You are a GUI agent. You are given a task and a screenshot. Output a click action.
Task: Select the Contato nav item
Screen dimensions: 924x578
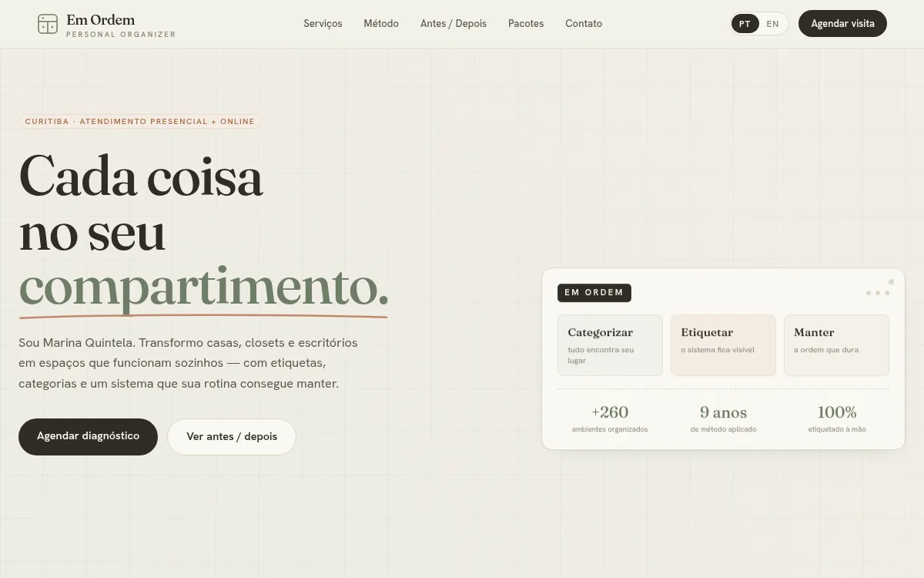584,24
